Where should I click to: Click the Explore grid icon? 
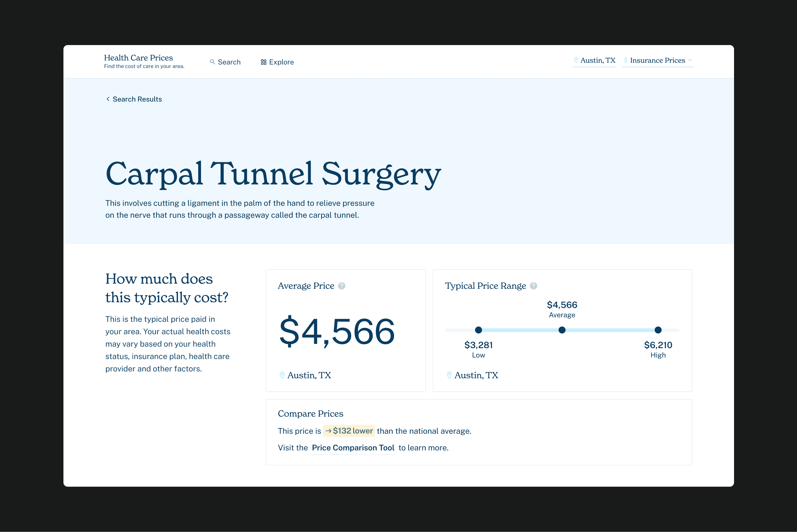click(263, 62)
